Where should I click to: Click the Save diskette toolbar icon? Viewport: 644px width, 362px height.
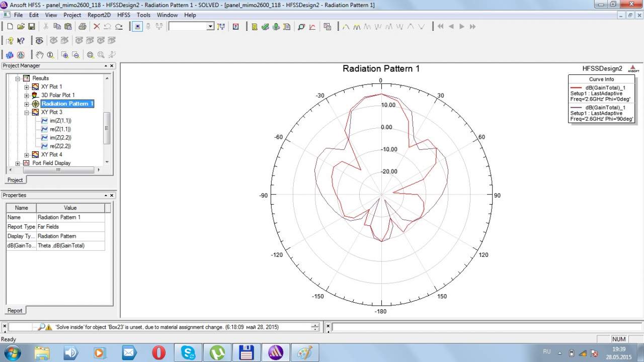[x=31, y=27]
